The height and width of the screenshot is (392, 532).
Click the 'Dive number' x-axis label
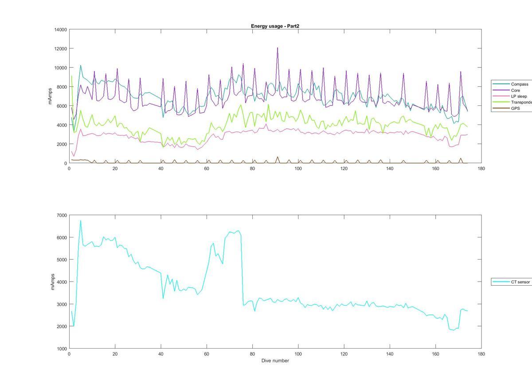[275, 361]
